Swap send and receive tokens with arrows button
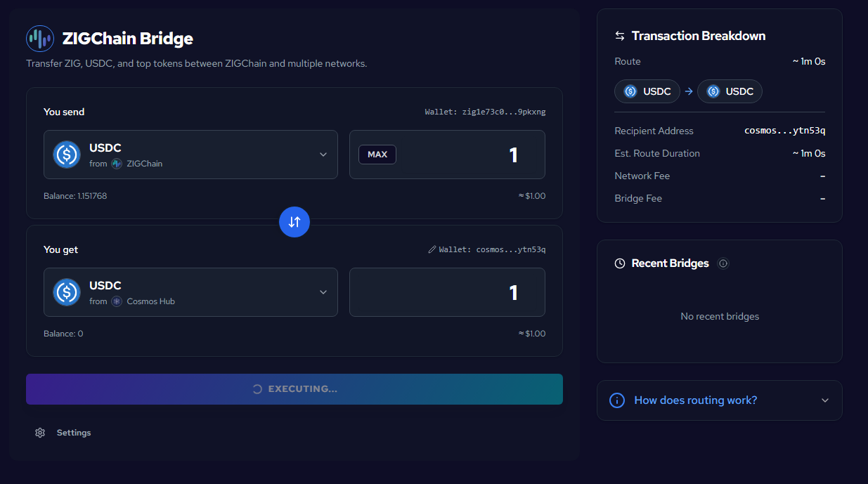868x484 pixels. coord(294,222)
